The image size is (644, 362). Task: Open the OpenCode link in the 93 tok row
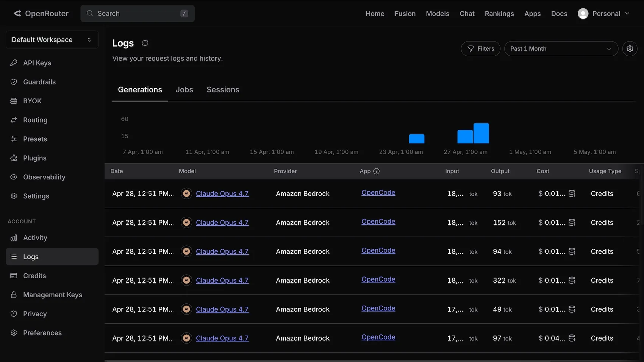pyautogui.click(x=378, y=193)
